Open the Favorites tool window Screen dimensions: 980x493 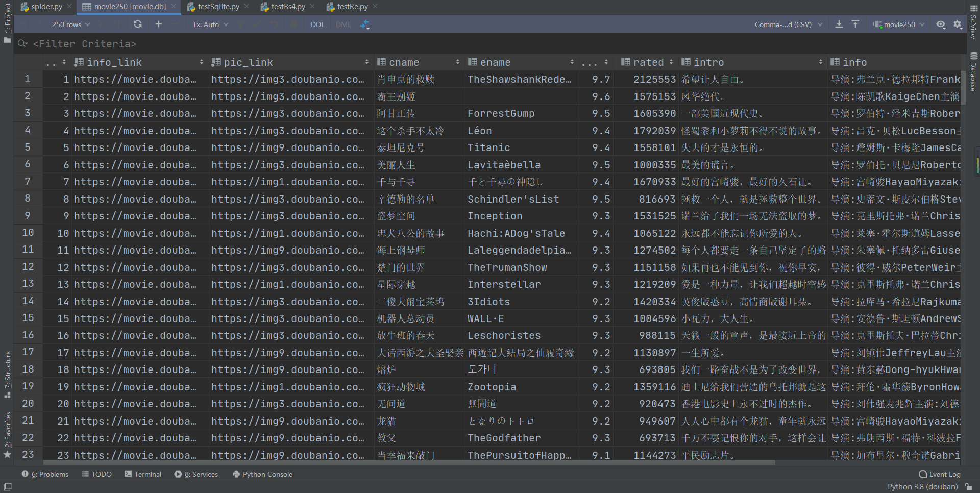point(7,435)
